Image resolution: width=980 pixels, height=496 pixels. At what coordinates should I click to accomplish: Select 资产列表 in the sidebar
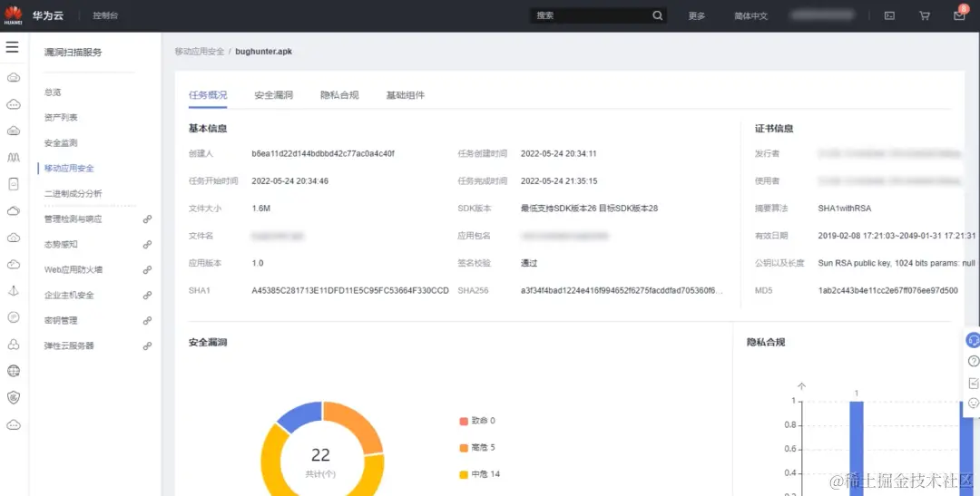pyautogui.click(x=61, y=118)
